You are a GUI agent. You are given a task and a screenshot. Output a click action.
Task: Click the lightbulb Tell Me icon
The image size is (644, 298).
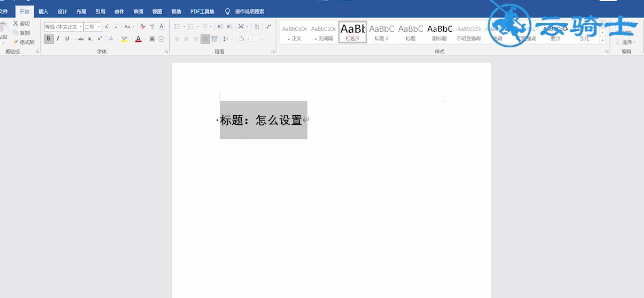click(x=228, y=11)
